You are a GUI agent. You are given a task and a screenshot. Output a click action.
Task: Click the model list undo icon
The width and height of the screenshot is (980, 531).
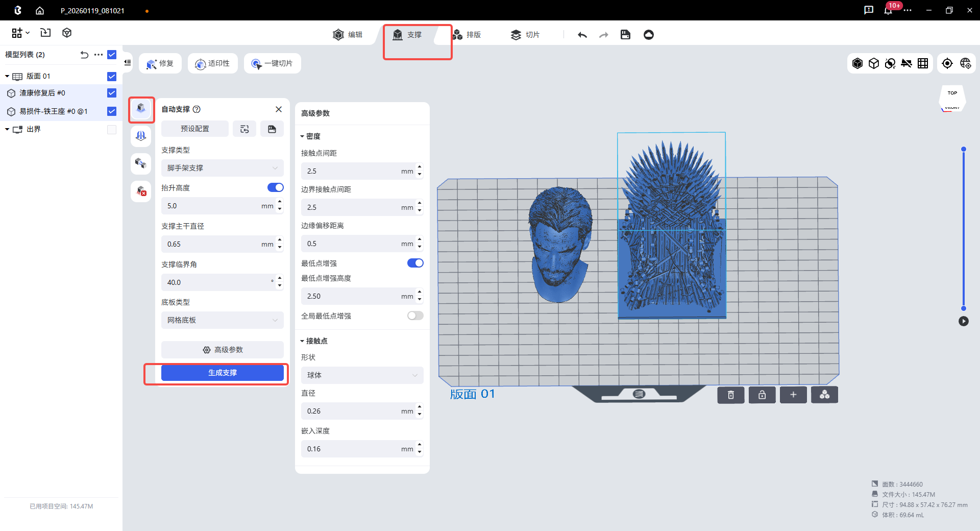[x=84, y=55]
